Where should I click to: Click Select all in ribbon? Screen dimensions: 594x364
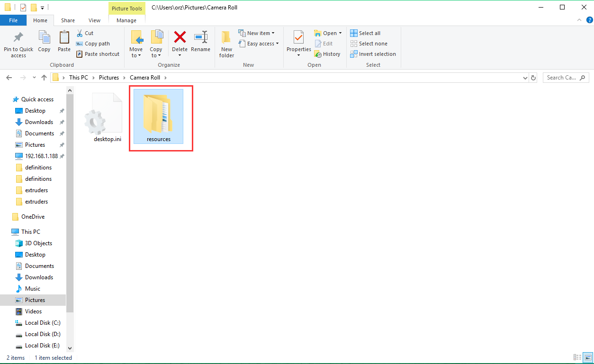pyautogui.click(x=365, y=33)
